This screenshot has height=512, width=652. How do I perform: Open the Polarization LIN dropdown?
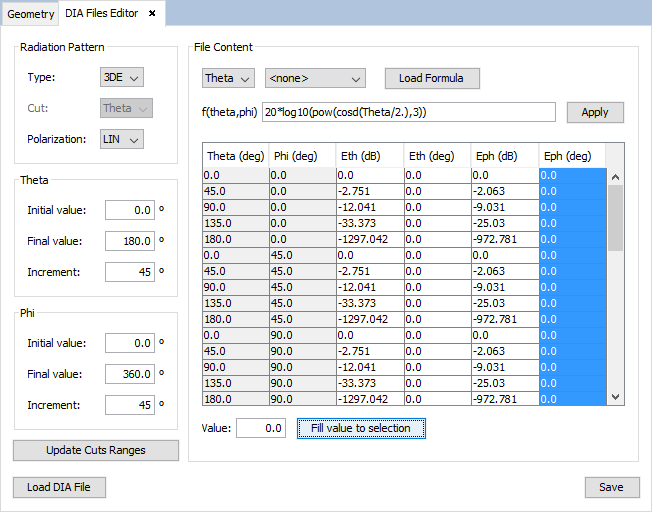(x=122, y=139)
